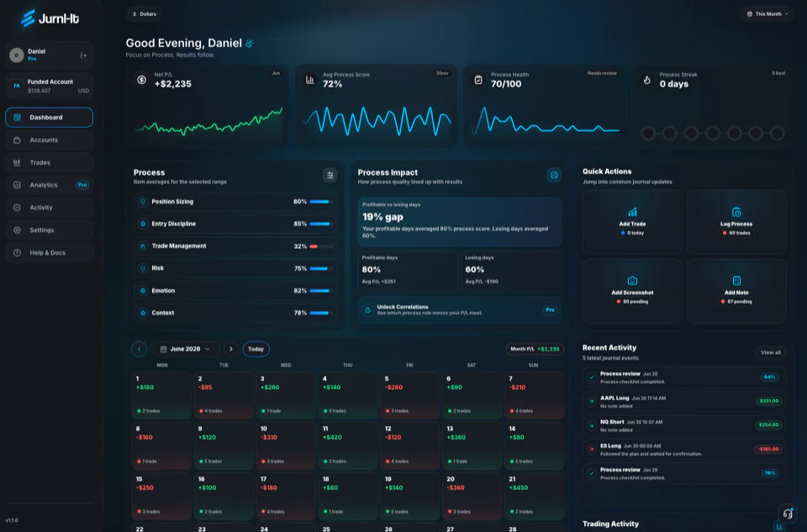The width and height of the screenshot is (807, 532).
Task: Open the AAPL Long activity entry
Action: click(684, 402)
